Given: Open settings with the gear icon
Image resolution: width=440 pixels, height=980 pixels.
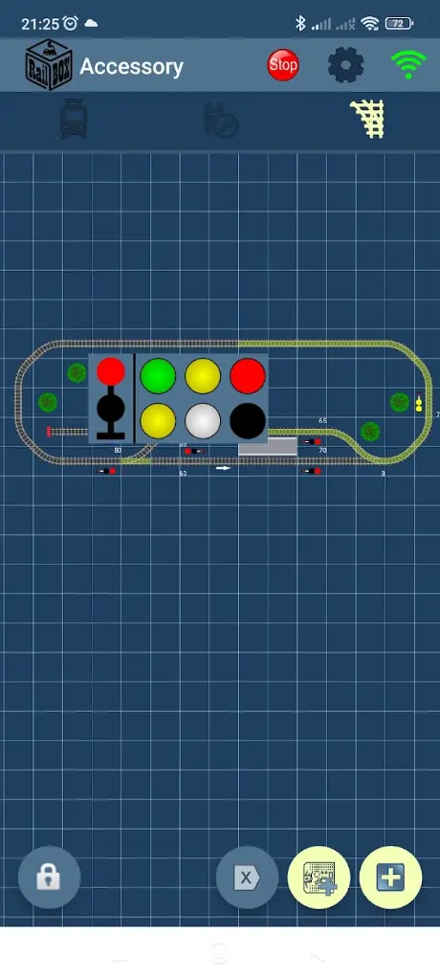Looking at the screenshot, I should [345, 66].
